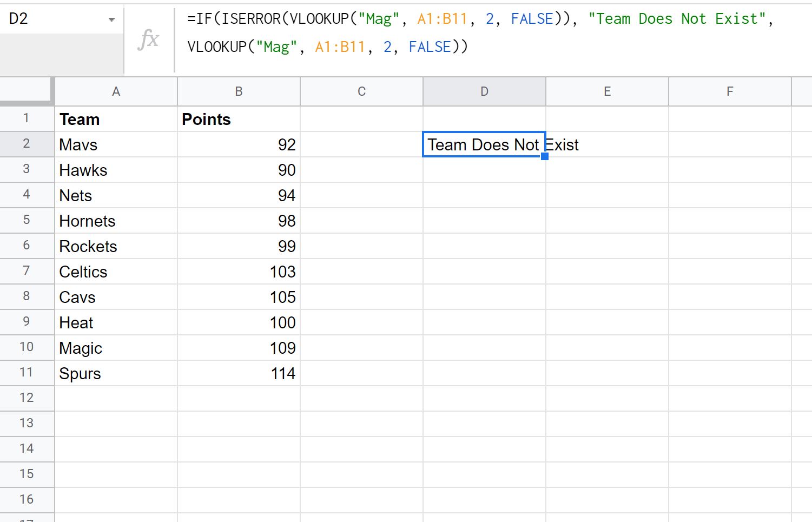
Task: Select row 15 header
Action: click(27, 475)
